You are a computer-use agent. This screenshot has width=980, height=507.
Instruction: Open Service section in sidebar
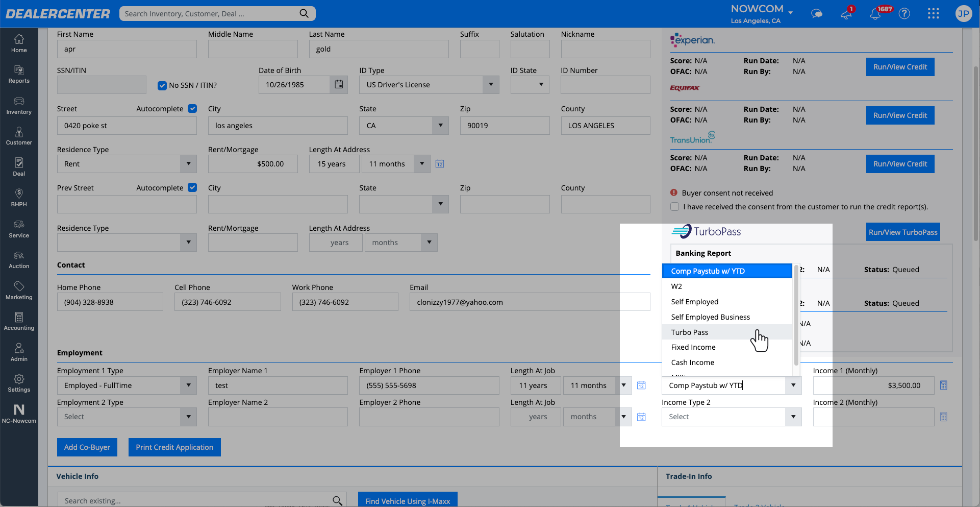click(x=19, y=229)
